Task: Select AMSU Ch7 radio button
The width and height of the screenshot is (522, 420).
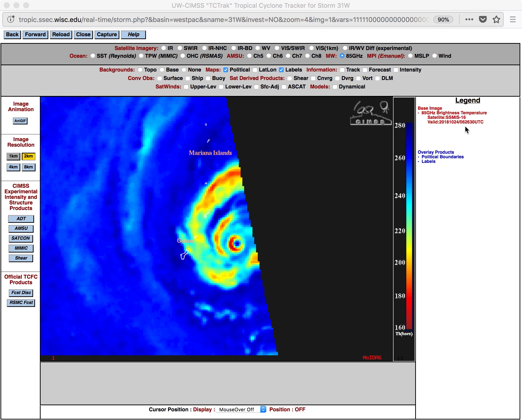Action: pyautogui.click(x=288, y=56)
